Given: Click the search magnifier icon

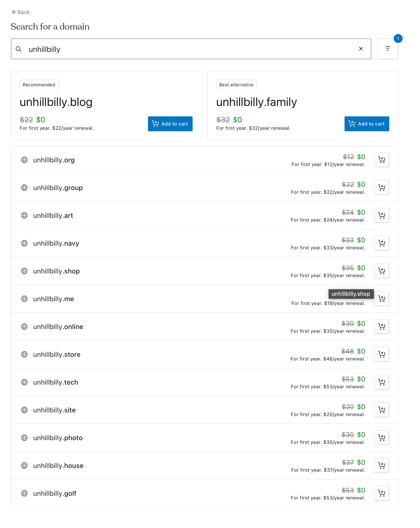Looking at the screenshot, I should pos(19,49).
